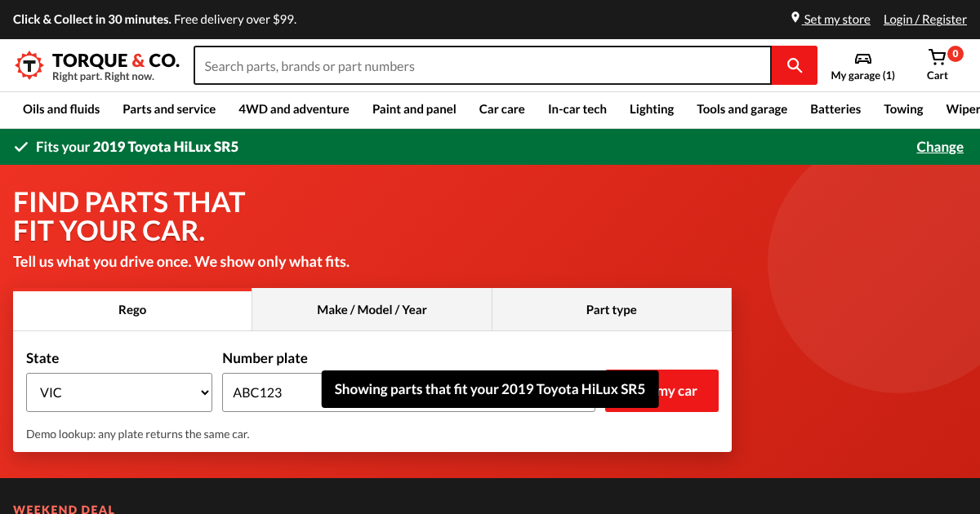Image resolution: width=980 pixels, height=514 pixels.
Task: Click the FIND PARTS THAT FIT YOUR CAR heading
Action: [129, 216]
